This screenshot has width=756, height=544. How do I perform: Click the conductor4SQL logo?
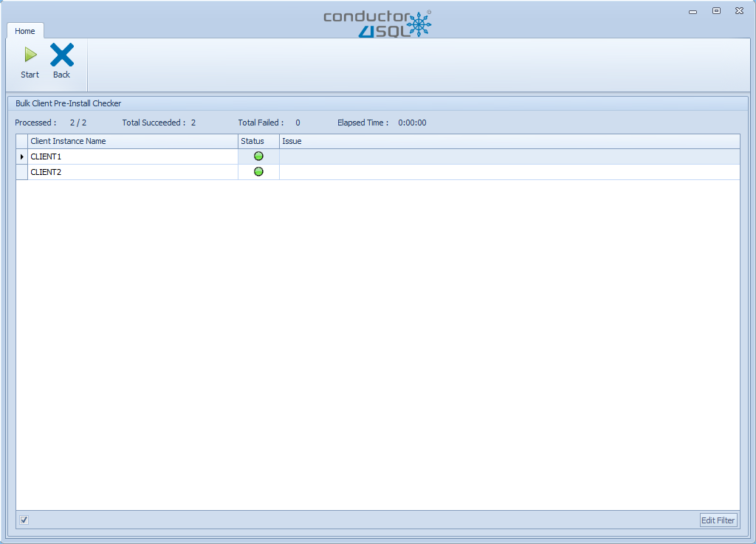pyautogui.click(x=377, y=23)
